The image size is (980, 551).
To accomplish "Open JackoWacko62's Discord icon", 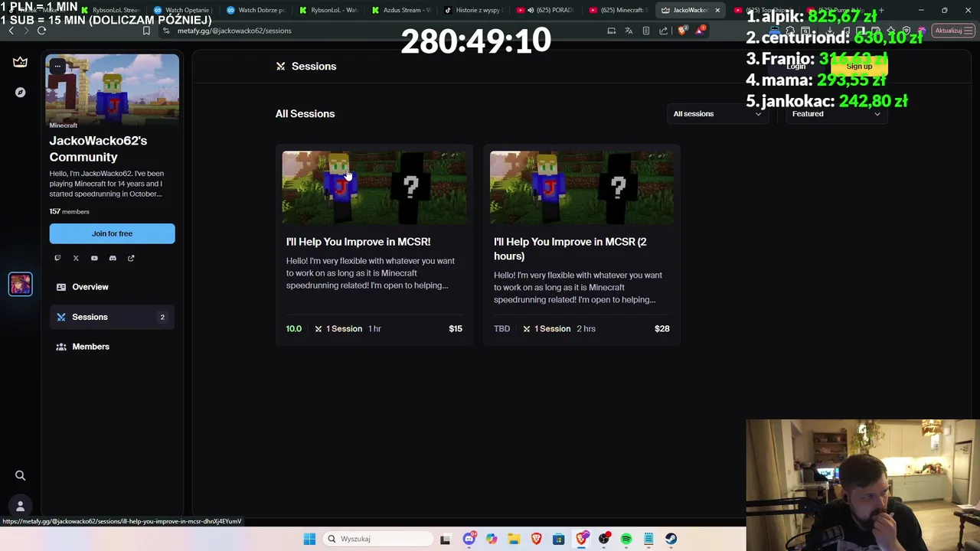I will [x=113, y=258].
